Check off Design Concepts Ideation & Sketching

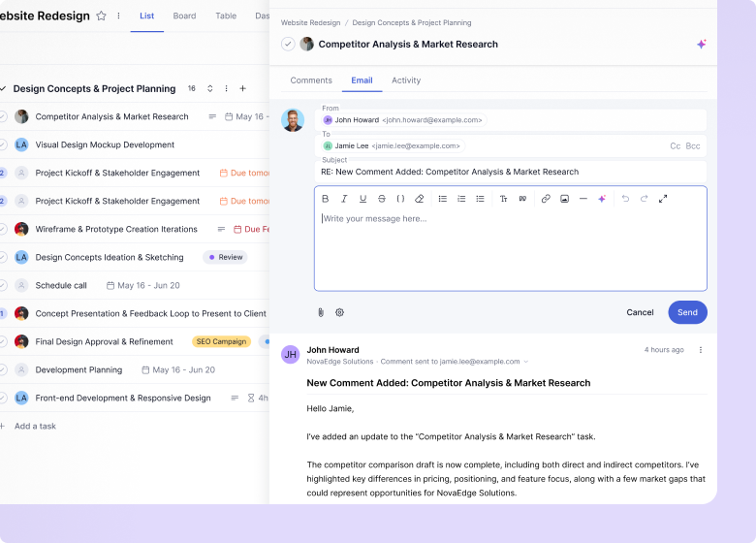pyautogui.click(x=2, y=258)
